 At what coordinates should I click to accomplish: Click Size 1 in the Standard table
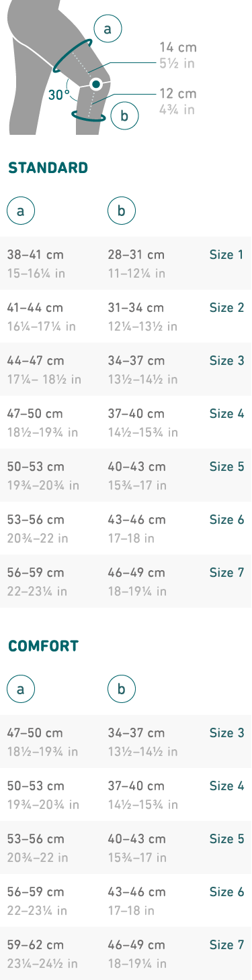[226, 255]
